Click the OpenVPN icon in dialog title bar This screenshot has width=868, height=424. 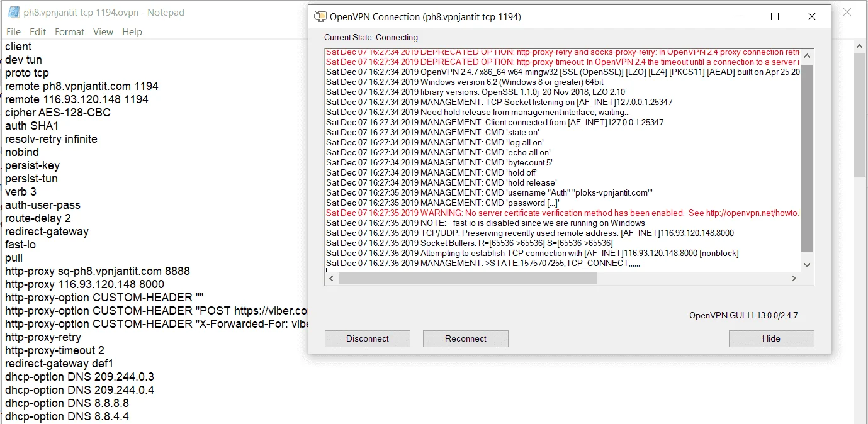point(320,16)
